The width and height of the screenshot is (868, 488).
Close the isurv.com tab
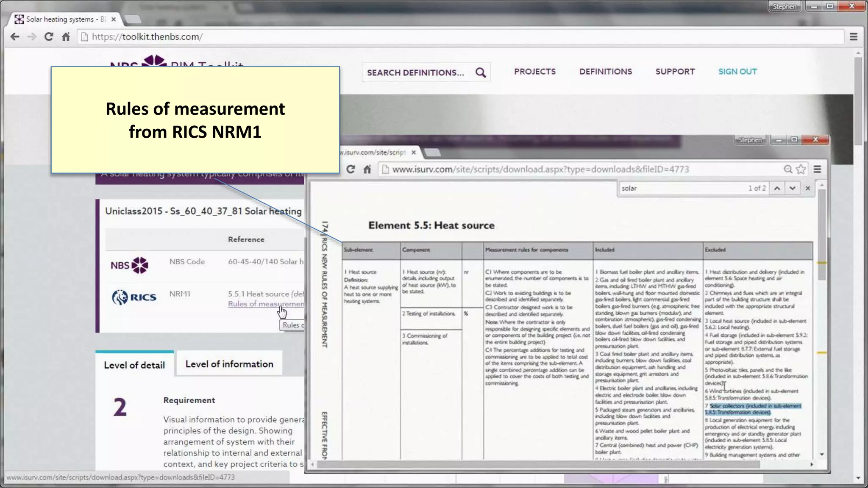pyautogui.click(x=414, y=152)
